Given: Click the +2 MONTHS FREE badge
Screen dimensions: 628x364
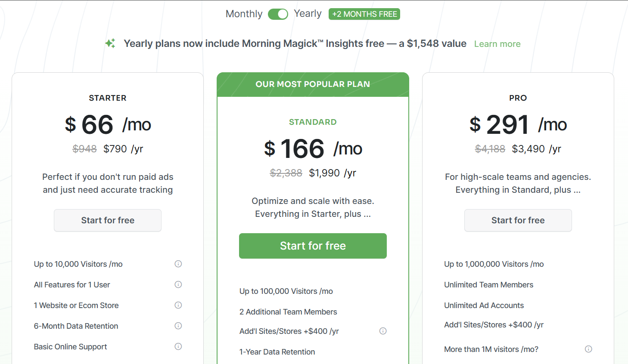Looking at the screenshot, I should click(x=364, y=14).
